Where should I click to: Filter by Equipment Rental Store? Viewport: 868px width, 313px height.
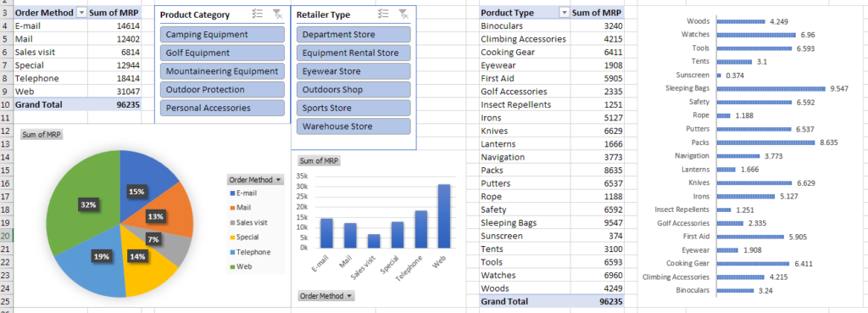(353, 53)
